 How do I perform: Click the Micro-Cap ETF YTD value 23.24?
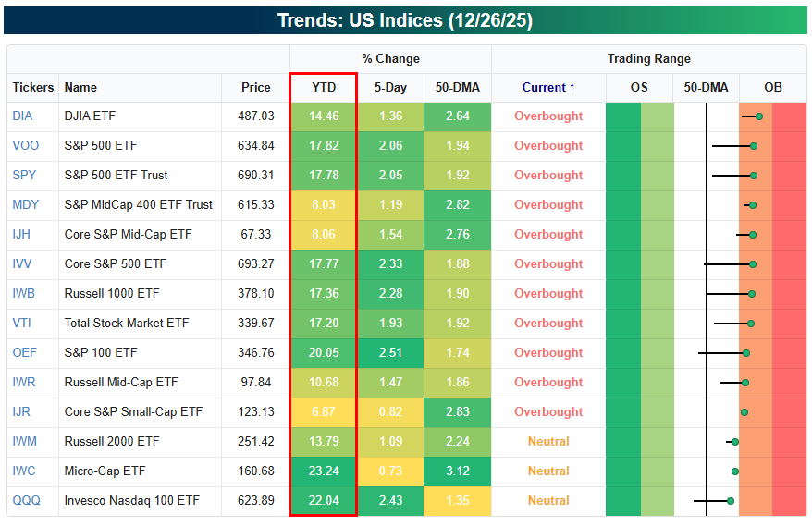pos(323,471)
